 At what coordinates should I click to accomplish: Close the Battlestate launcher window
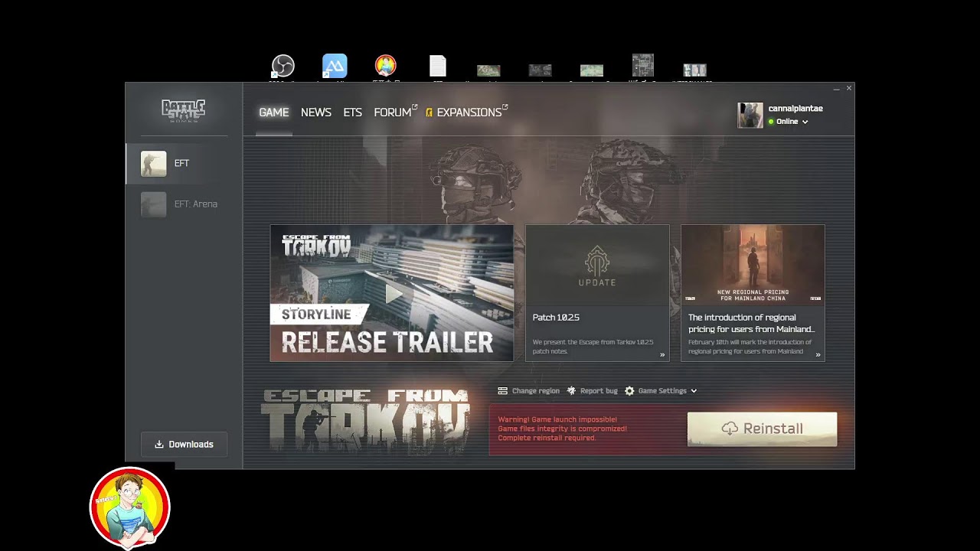point(848,89)
